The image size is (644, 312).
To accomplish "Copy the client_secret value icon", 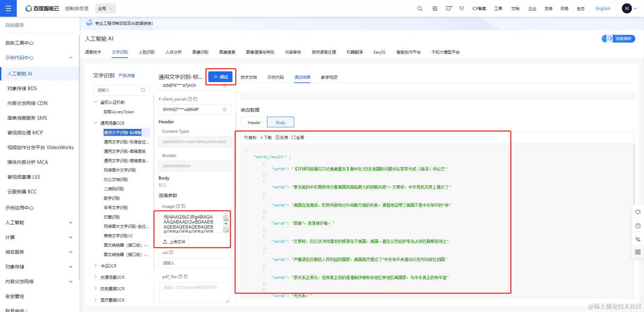I will click(x=195, y=99).
